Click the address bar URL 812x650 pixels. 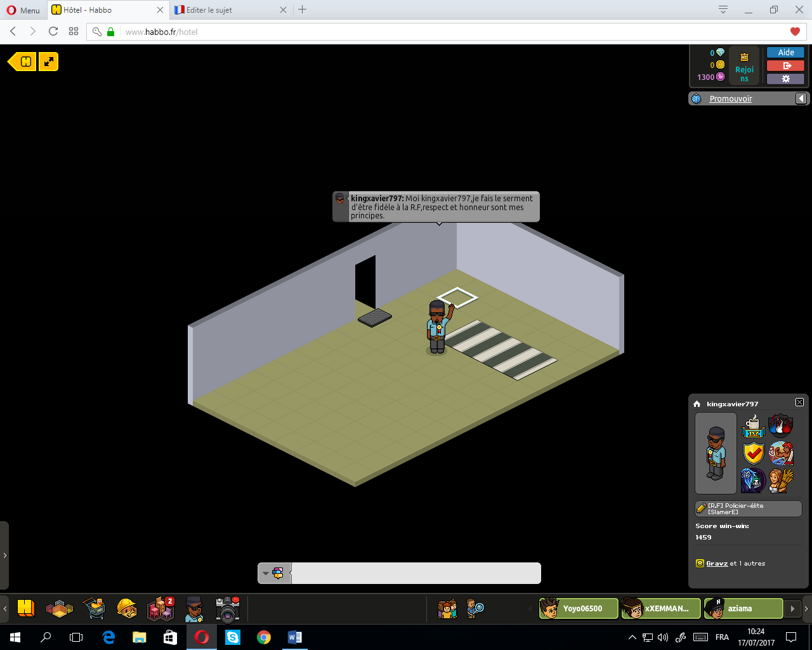162,32
